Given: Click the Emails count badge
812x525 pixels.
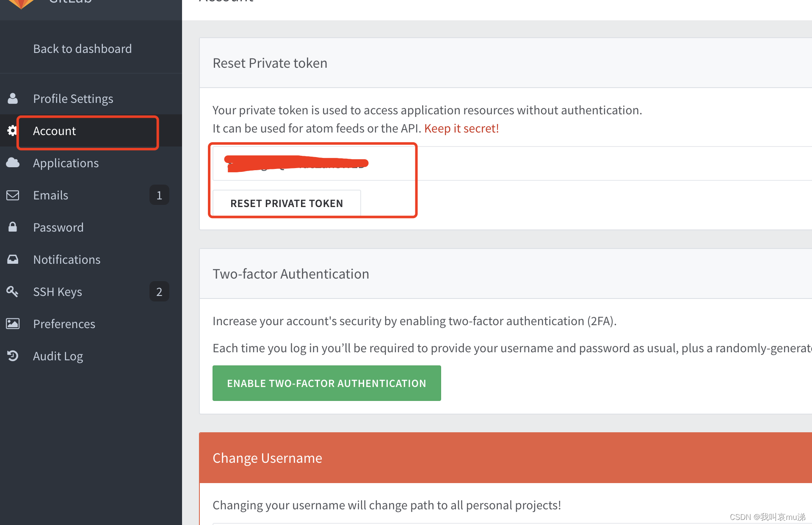Looking at the screenshot, I should pos(159,195).
